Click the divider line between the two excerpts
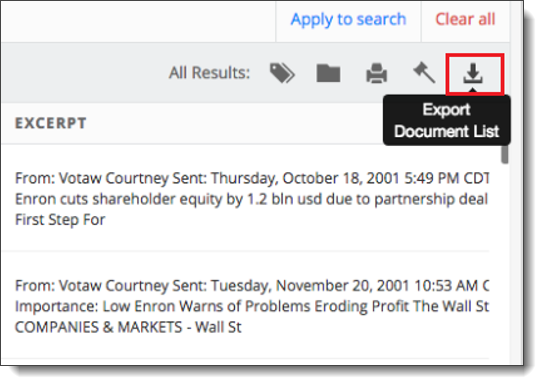 coord(245,251)
